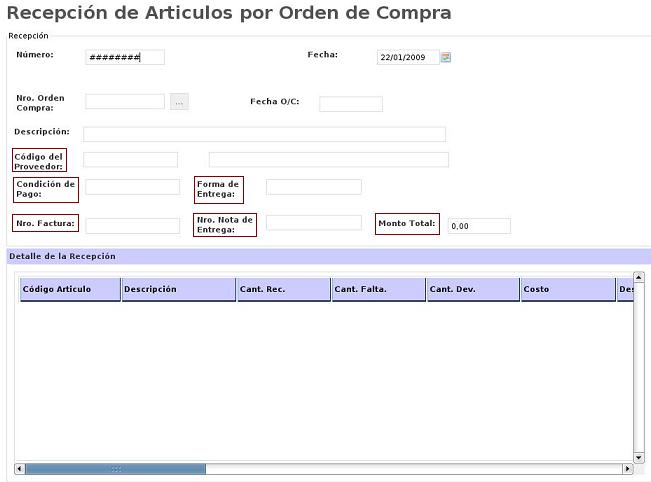Sort by the Código Artículo column header
Screen dimensions: 651x482
(x=70, y=289)
